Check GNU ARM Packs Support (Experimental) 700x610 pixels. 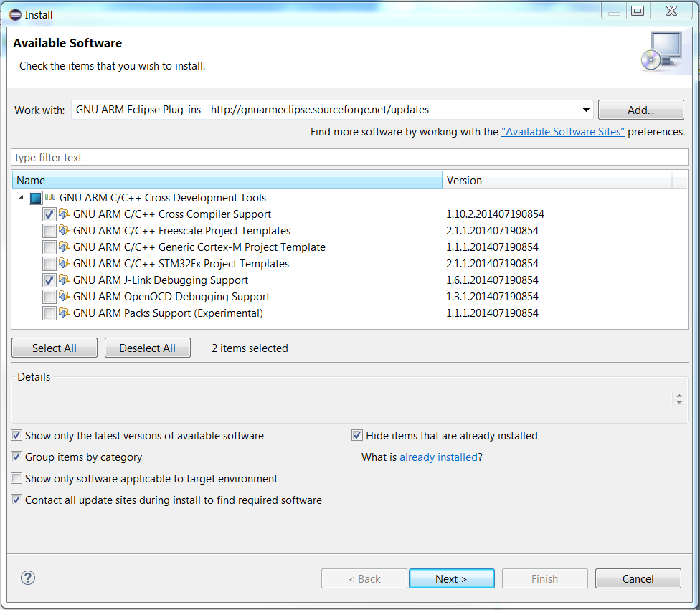click(x=49, y=314)
